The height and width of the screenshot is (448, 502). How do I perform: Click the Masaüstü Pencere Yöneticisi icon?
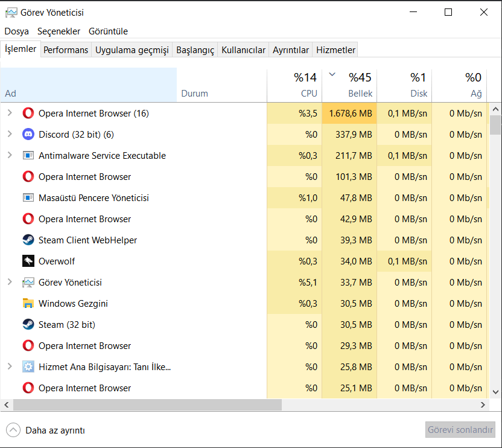pos(28,197)
